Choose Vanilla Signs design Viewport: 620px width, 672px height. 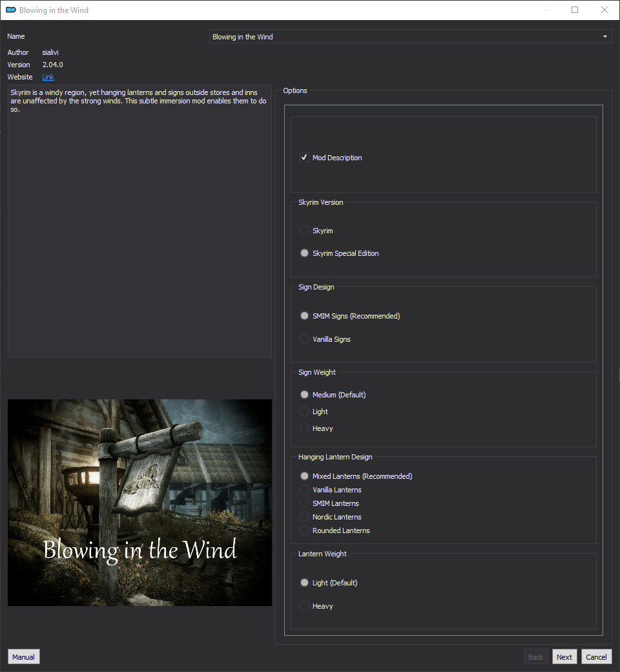[304, 339]
